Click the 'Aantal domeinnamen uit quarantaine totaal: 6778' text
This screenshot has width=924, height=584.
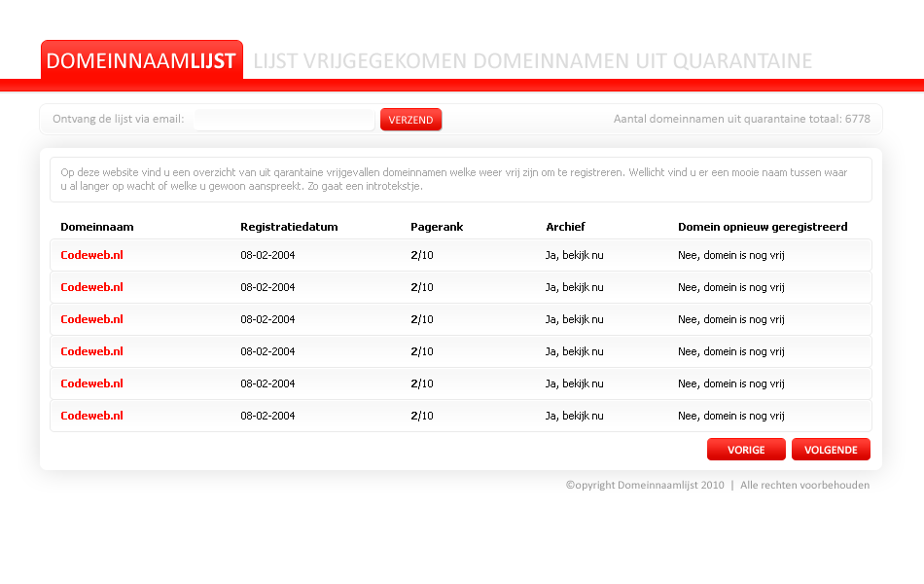pos(742,119)
